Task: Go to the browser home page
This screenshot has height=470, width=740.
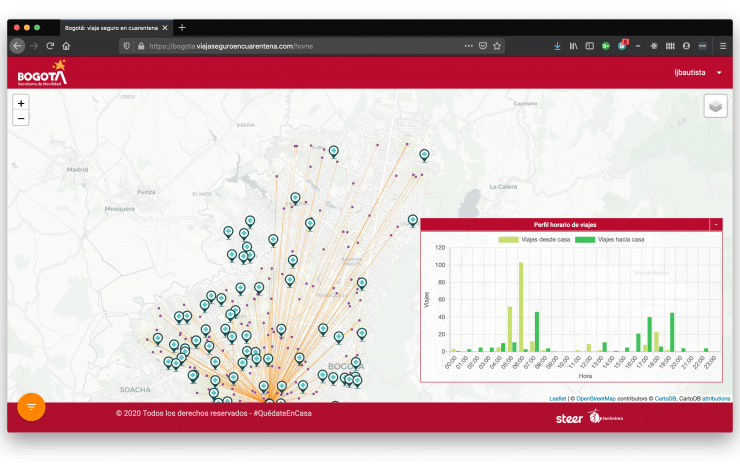Action: pos(66,46)
